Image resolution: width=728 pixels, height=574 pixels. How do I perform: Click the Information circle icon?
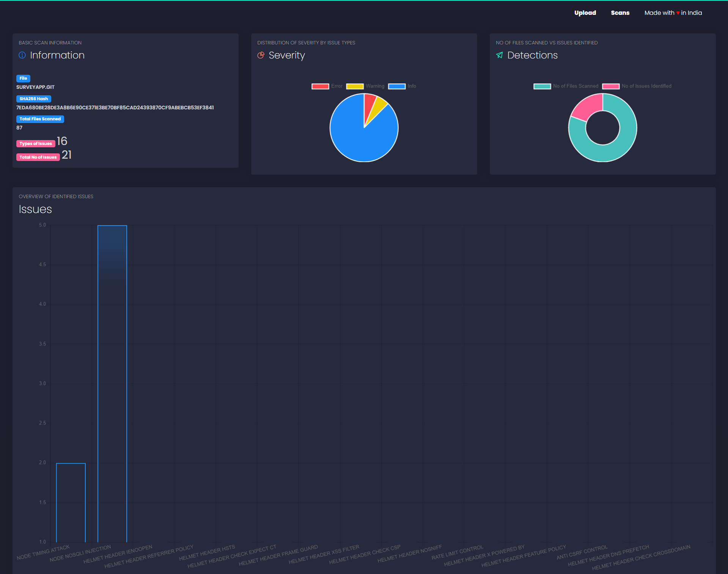[22, 55]
